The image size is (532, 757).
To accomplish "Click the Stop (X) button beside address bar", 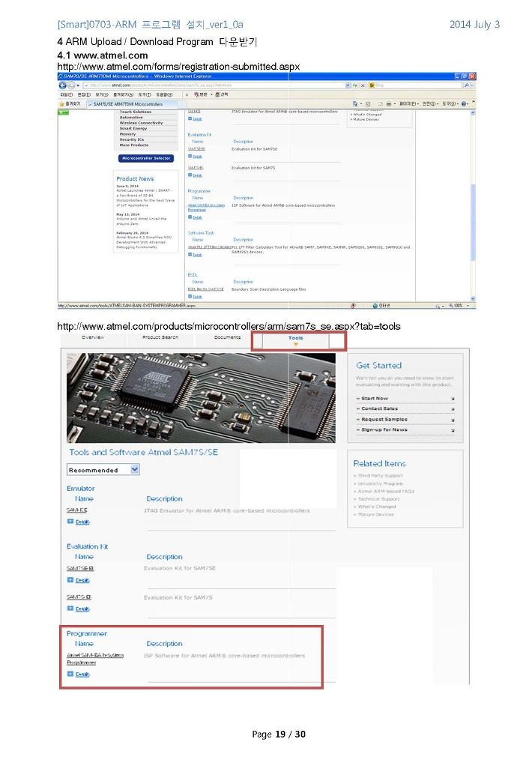I will point(363,85).
